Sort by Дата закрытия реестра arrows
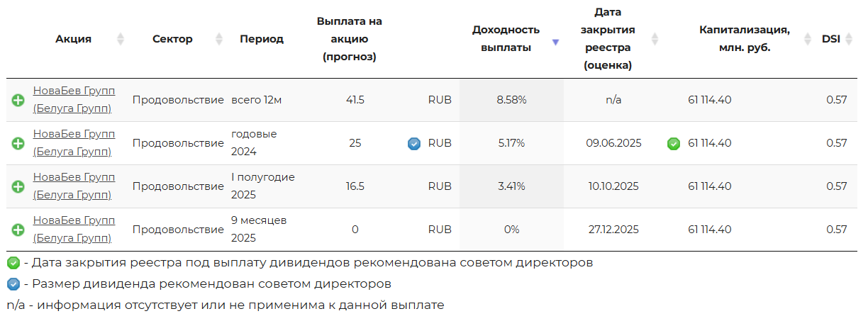 coord(655,39)
